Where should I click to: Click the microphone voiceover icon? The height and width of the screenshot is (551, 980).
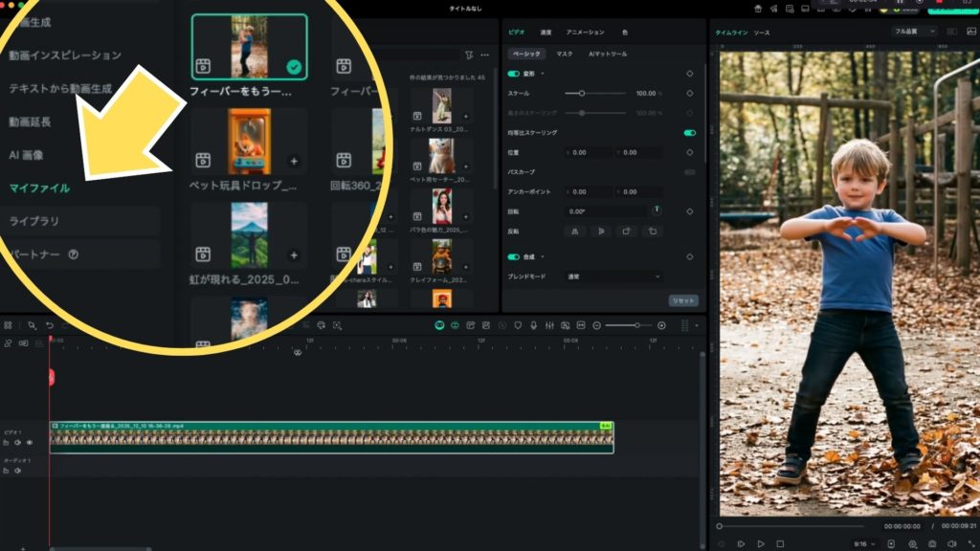pyautogui.click(x=533, y=325)
